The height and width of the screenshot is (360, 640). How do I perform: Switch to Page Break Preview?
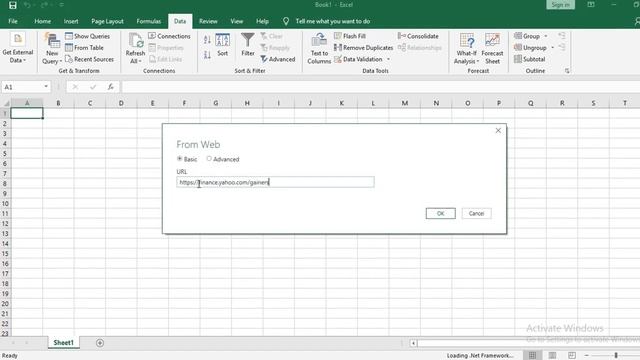(x=572, y=356)
